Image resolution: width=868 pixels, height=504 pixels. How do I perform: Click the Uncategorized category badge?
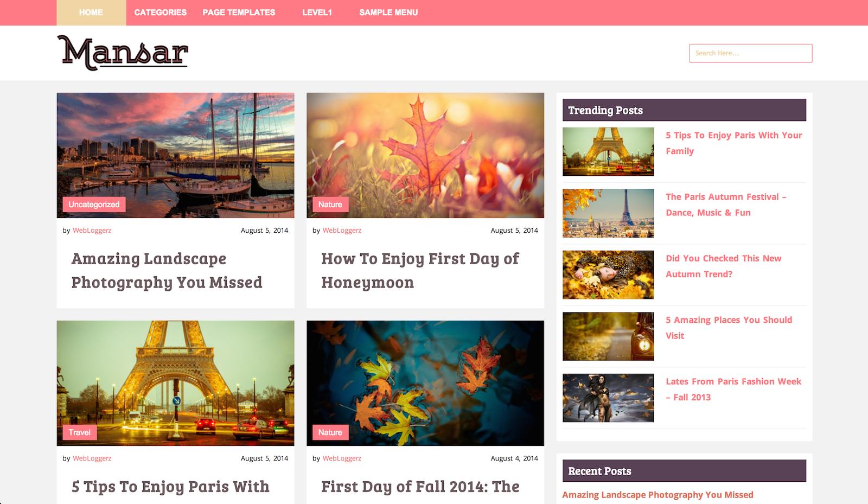click(94, 205)
